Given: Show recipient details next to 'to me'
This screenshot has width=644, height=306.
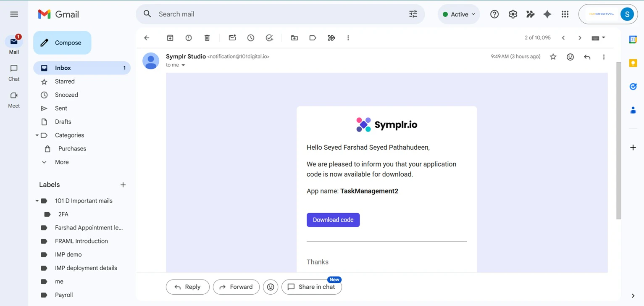Looking at the screenshot, I should [183, 65].
